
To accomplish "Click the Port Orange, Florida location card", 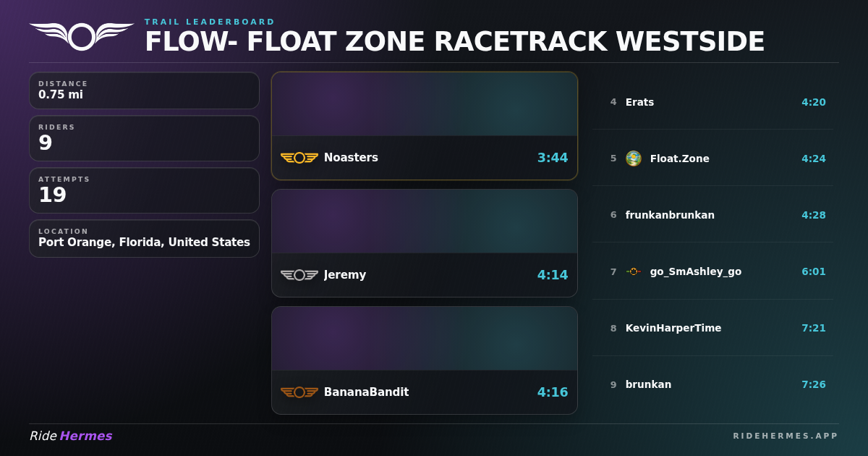I will (144, 238).
